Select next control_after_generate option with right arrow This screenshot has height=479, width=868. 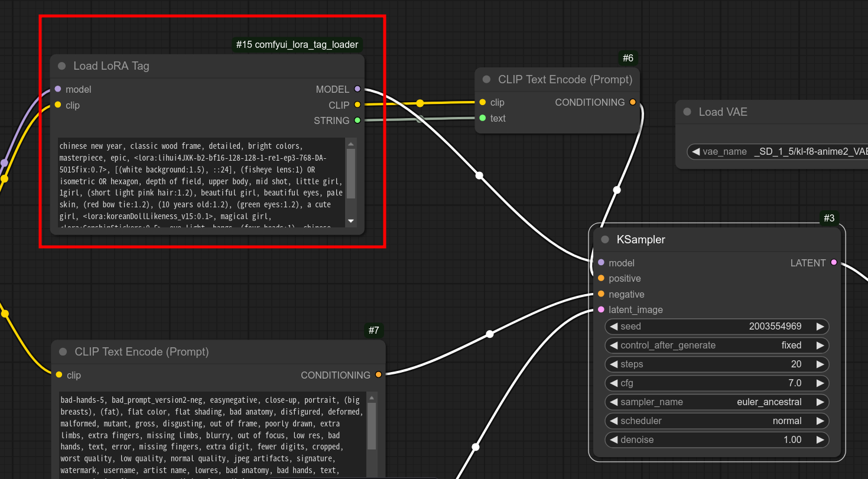820,346
